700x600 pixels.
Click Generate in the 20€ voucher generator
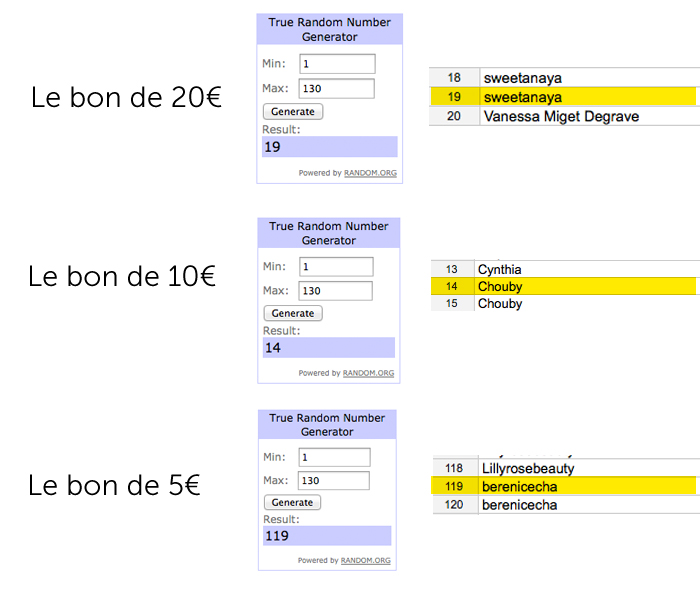pos(293,112)
